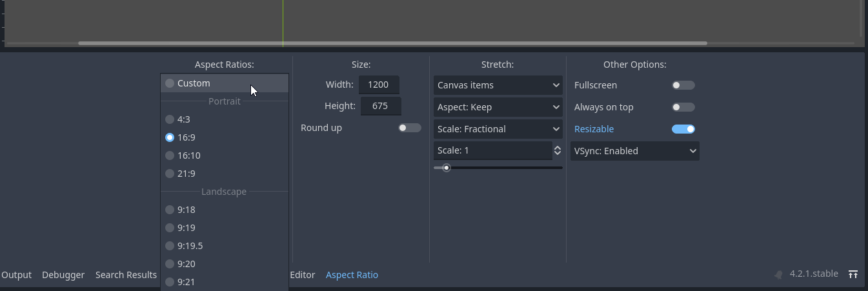Disable the Resizable toggle
The image size is (868, 291).
point(683,129)
